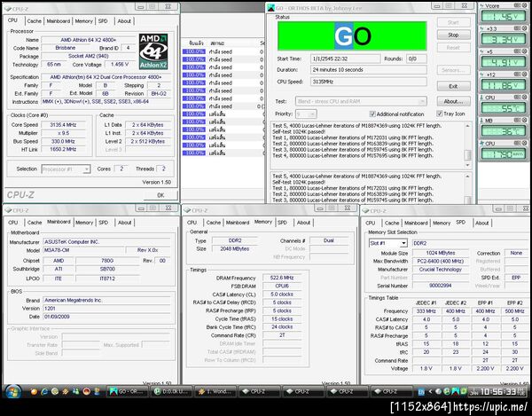Toggle the Additional notification checkbox in ORTHOS
Screen dimensions: 532x416
tap(372, 114)
